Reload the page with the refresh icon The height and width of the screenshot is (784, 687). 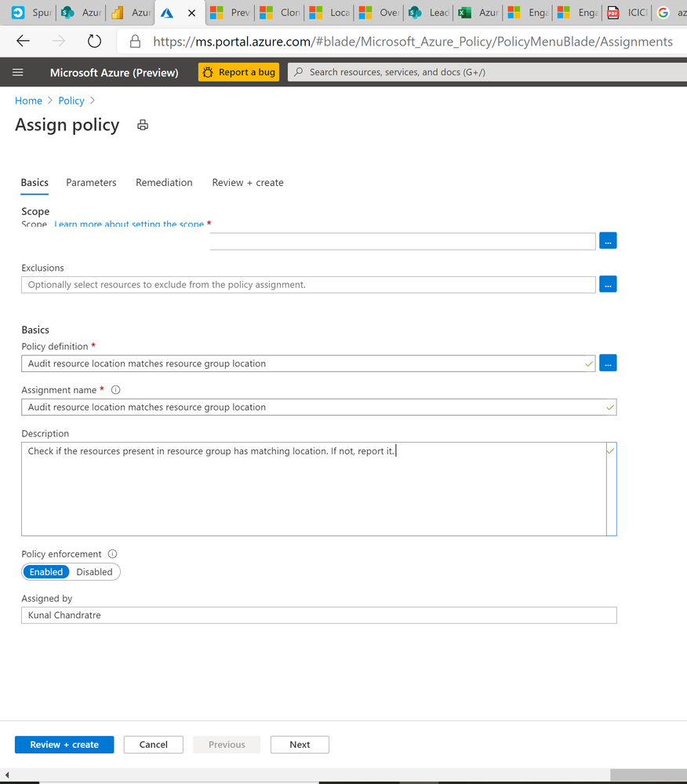[94, 42]
